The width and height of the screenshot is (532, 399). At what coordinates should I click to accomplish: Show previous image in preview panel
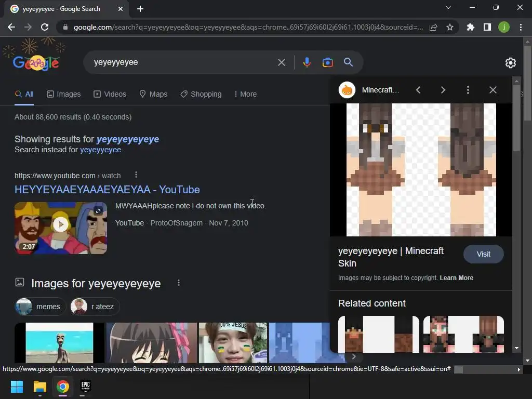418,90
